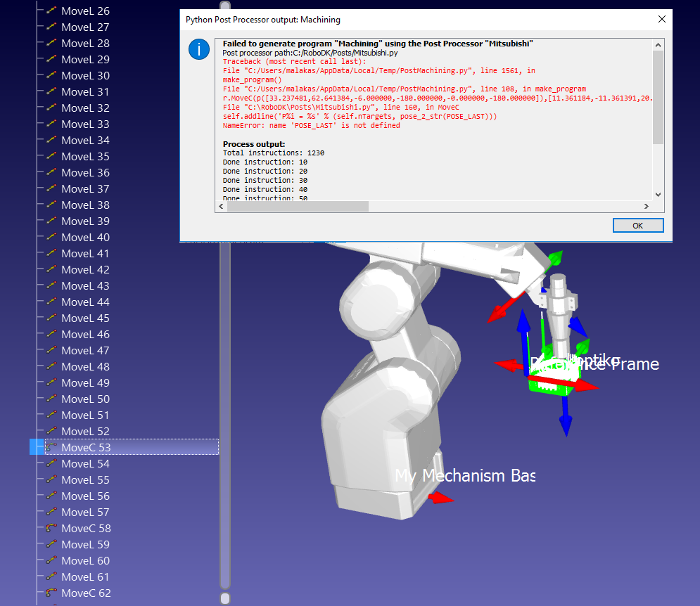Click the MoveL 26 linear move icon
This screenshot has height=606, width=700.
(x=51, y=11)
